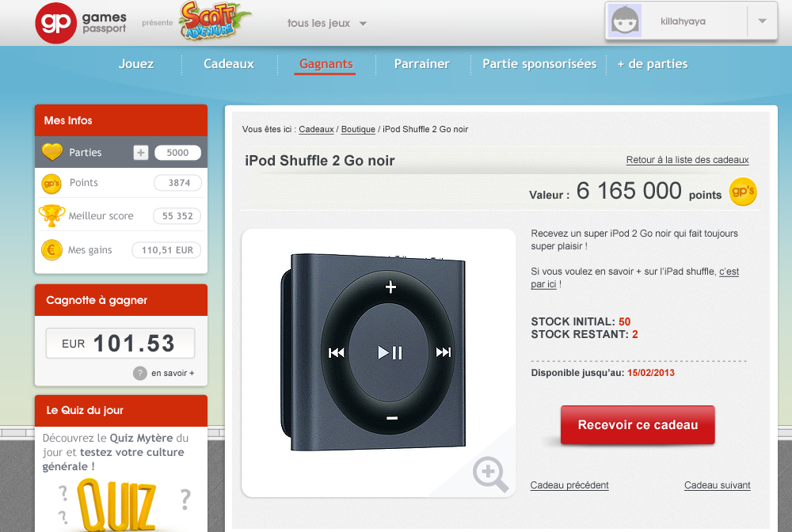Expand the 'tous les jeux' dropdown
The height and width of the screenshot is (532, 792).
pos(327,23)
